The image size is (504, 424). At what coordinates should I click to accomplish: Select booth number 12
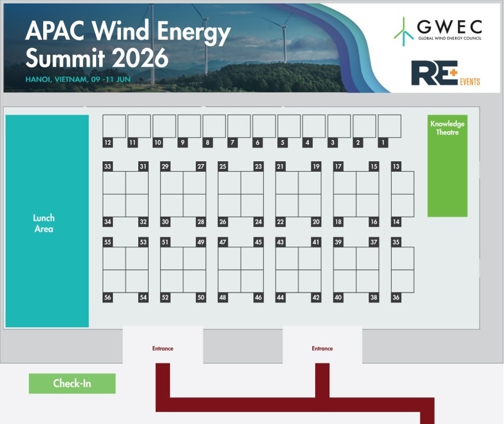click(x=107, y=142)
